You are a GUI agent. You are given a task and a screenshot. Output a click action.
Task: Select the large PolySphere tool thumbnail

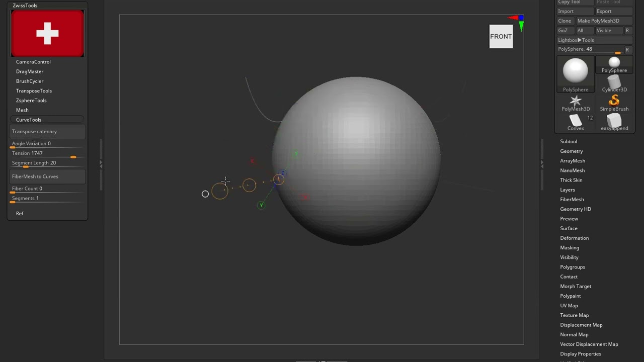pos(576,74)
